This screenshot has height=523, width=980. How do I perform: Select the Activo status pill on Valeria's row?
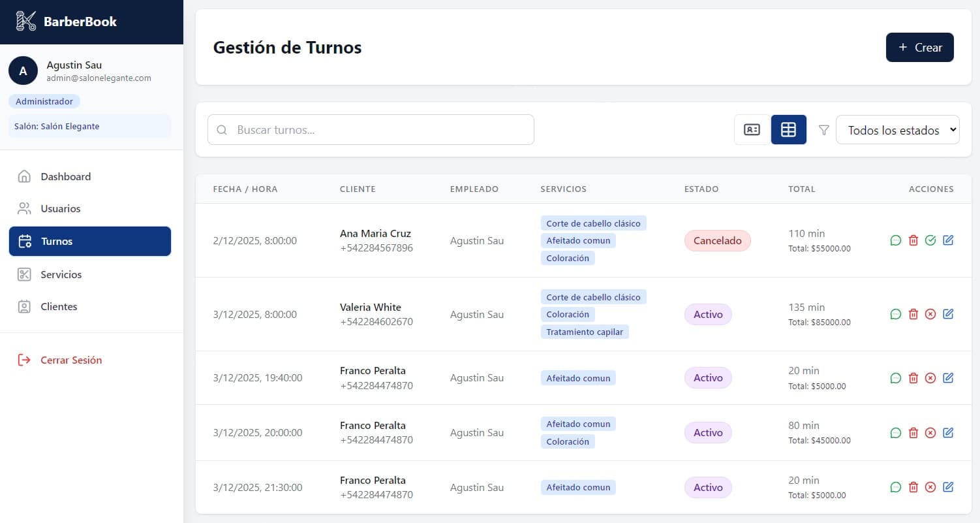pos(708,314)
